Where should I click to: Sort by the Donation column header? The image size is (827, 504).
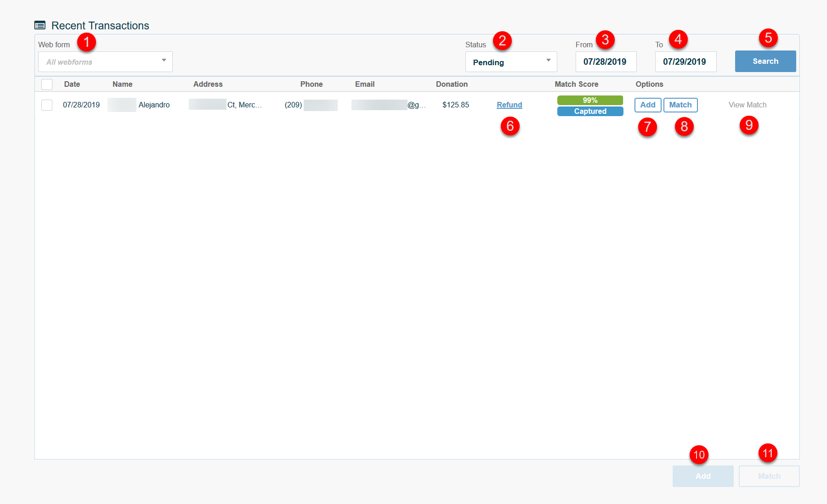pyautogui.click(x=452, y=84)
